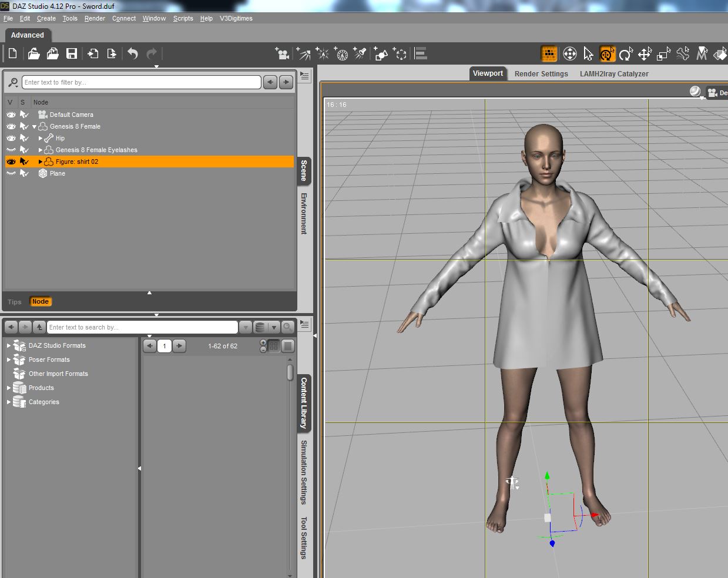Screen dimensions: 728x578
Task: Click the Node button in Scene pane
Action: tap(41, 301)
